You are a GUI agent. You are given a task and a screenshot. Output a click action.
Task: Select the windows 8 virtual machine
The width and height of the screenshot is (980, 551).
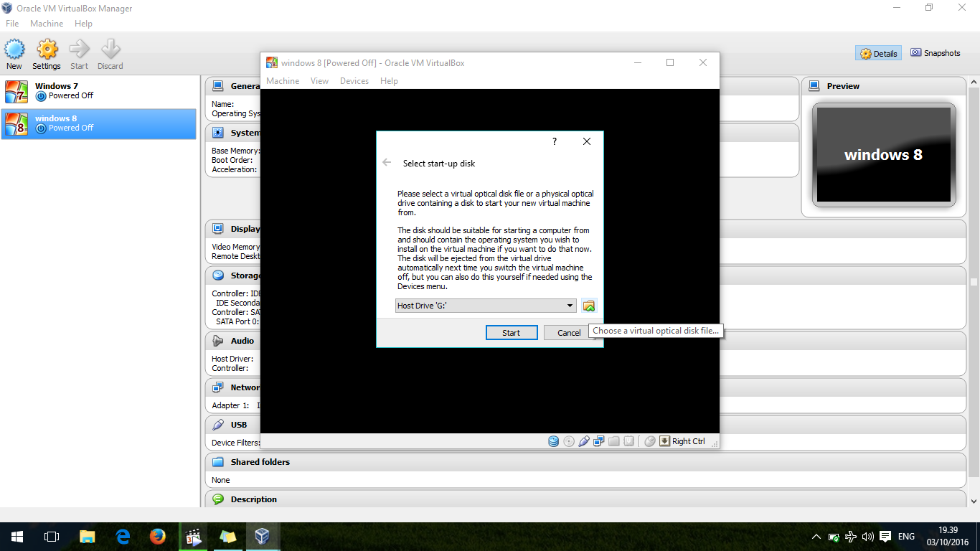[98, 123]
